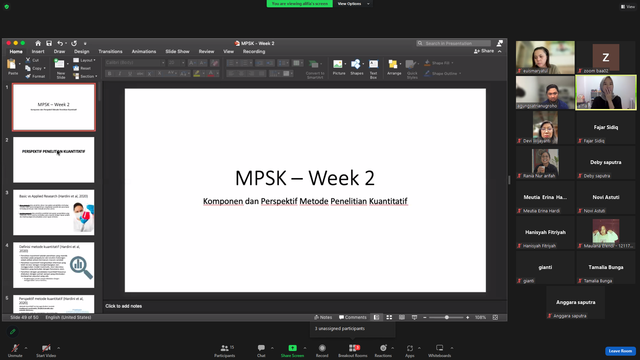640x360 pixels.
Task: Expand video options arrow beside Start Video
Action: pos(58,348)
